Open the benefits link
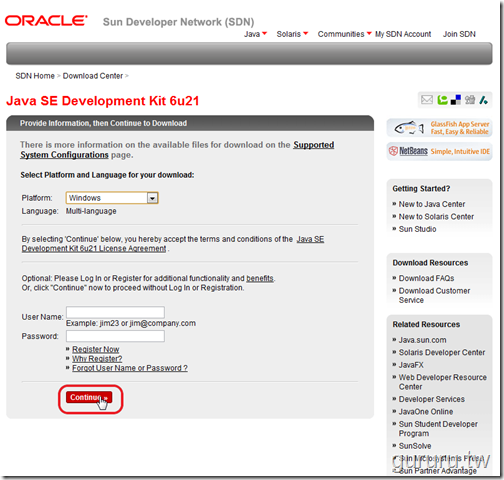This screenshot has width=504, height=480. tap(260, 278)
